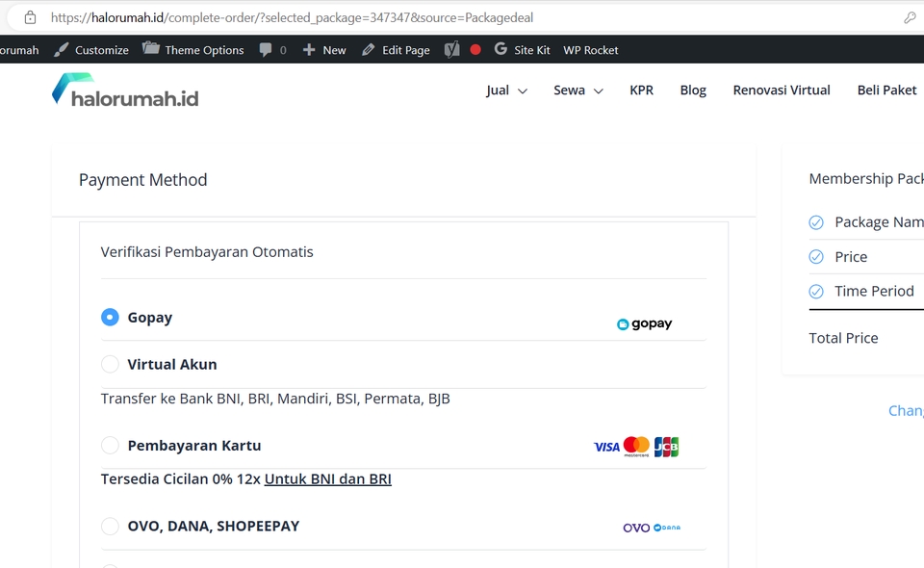Select the Customize brush icon in admin bar
The image size is (924, 568).
[x=60, y=49]
